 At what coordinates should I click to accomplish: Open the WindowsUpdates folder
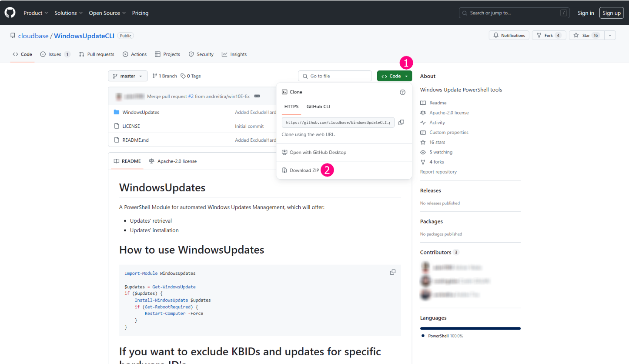click(141, 112)
